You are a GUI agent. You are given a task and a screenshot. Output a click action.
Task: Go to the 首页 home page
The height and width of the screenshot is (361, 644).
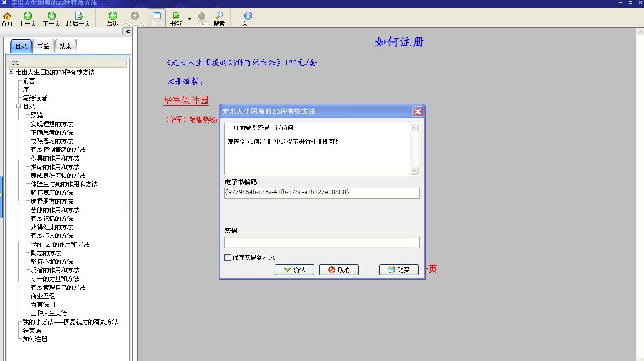point(7,19)
